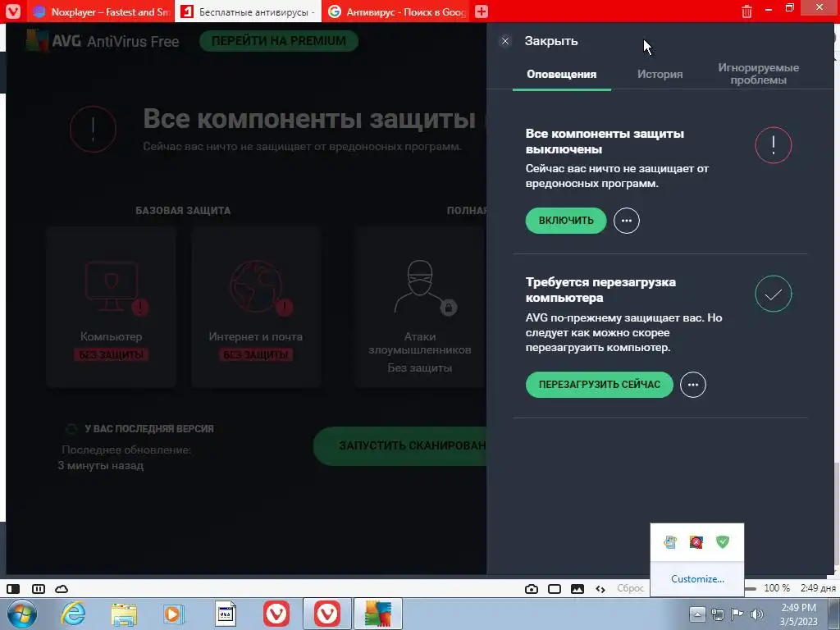Switch to Игнорируемые проблемы tab
This screenshot has width=840, height=630.
tap(758, 74)
